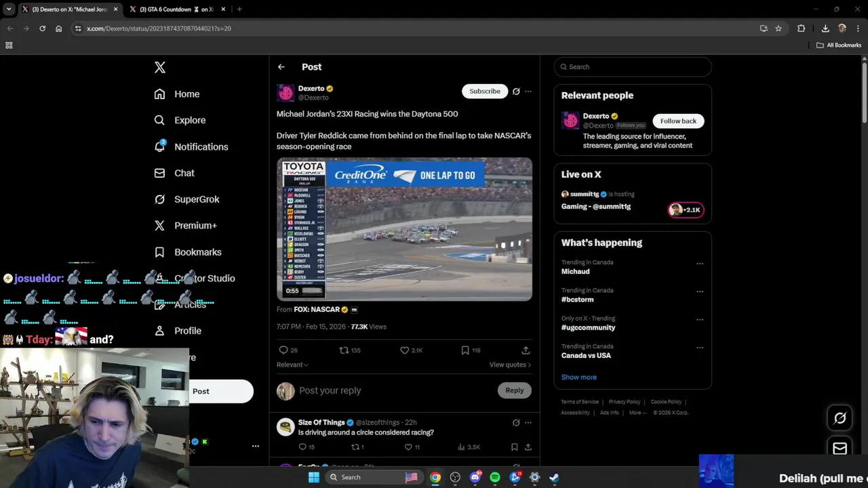Viewport: 868px width, 488px height.
Task: Open account menu more options in sidebar
Action: click(x=256, y=446)
